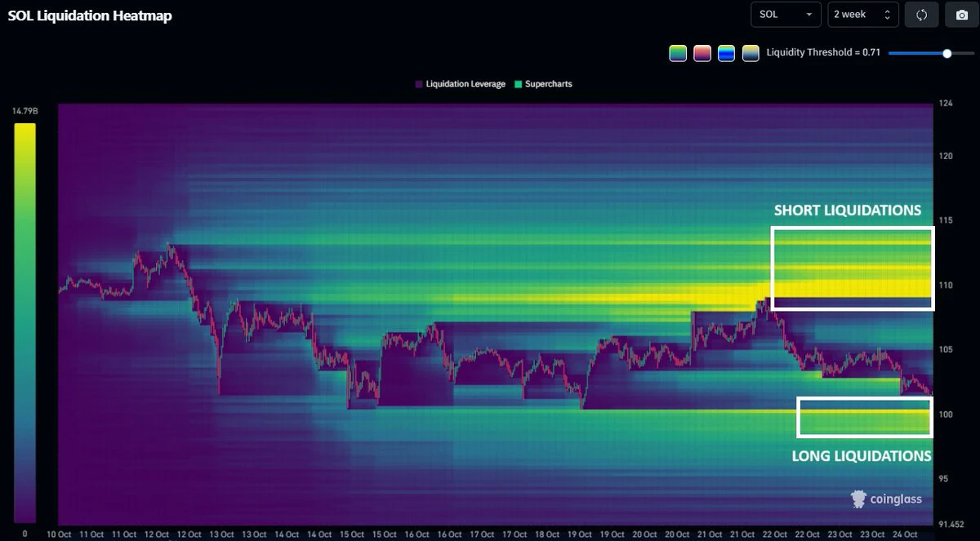
Task: Click the 10 Oct date label
Action: coord(59,534)
